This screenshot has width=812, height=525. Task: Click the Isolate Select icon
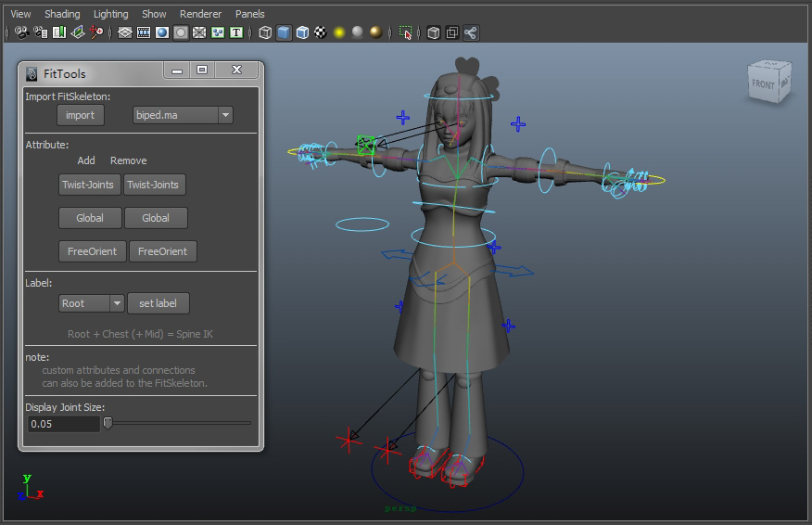(x=405, y=32)
